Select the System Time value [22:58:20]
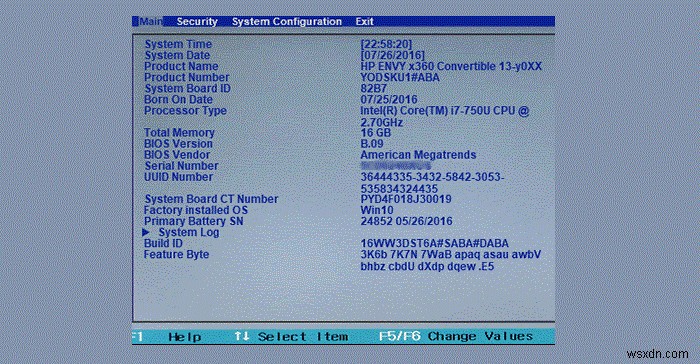 (x=386, y=44)
